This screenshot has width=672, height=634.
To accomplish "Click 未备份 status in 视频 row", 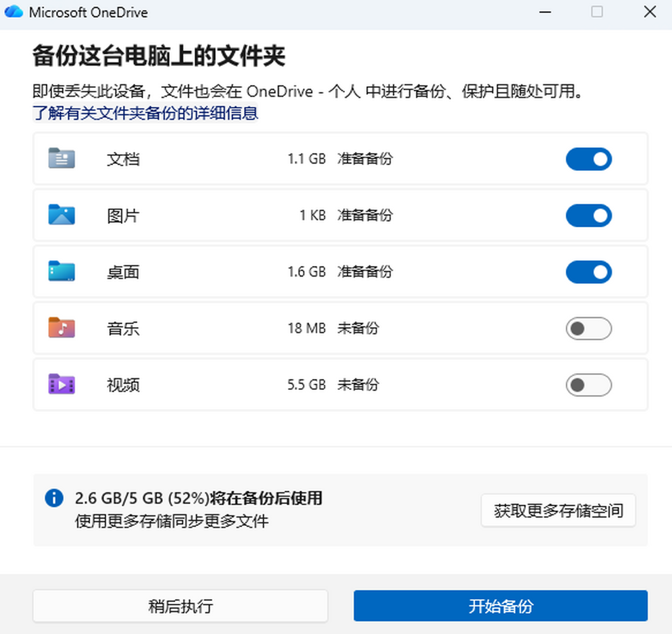I will [x=358, y=385].
